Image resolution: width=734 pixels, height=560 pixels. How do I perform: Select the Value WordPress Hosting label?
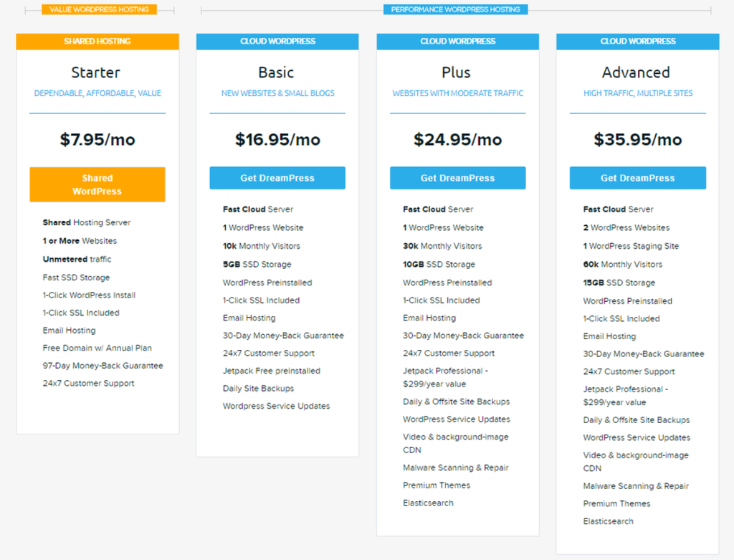[99, 9]
